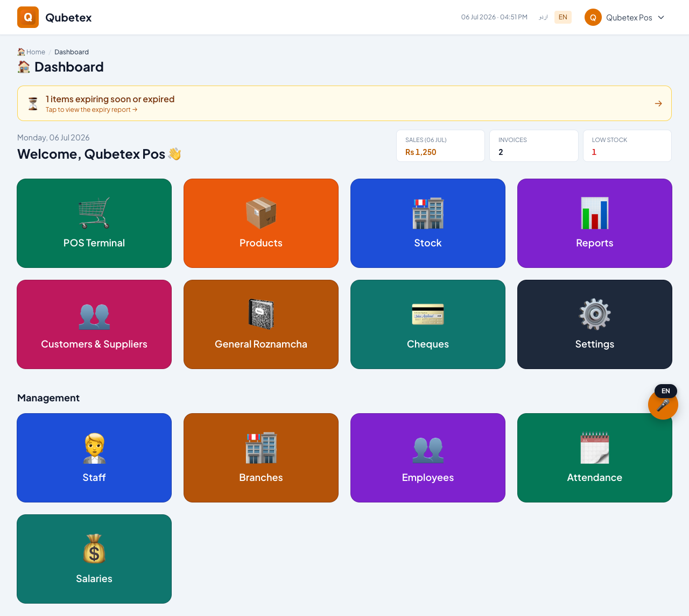Tap to view the expiry report link

point(92,110)
